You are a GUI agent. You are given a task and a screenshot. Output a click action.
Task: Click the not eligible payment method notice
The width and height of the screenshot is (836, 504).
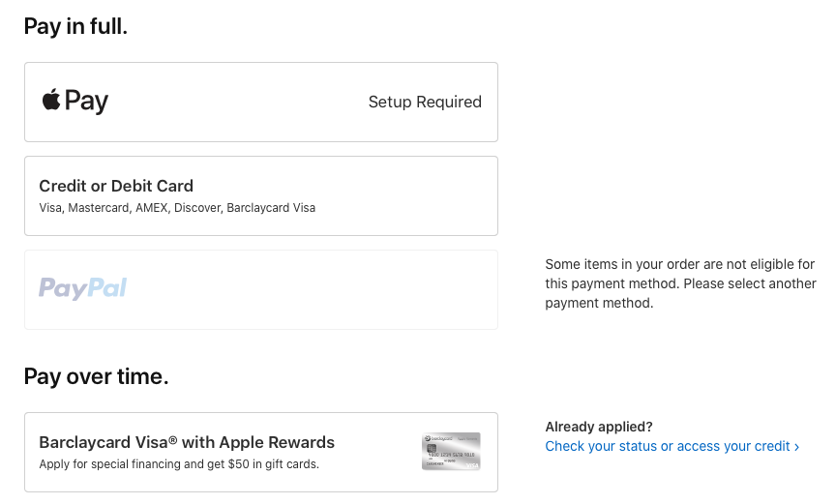(679, 264)
